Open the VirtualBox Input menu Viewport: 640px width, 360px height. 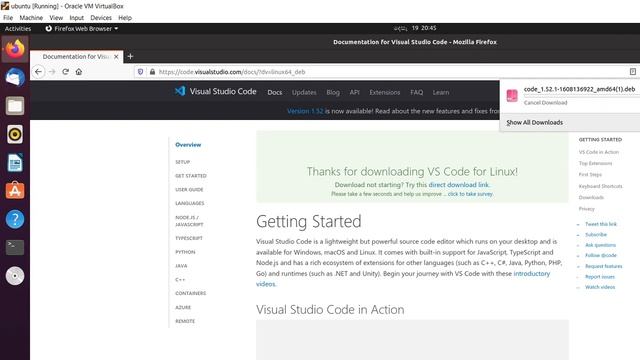click(76, 18)
